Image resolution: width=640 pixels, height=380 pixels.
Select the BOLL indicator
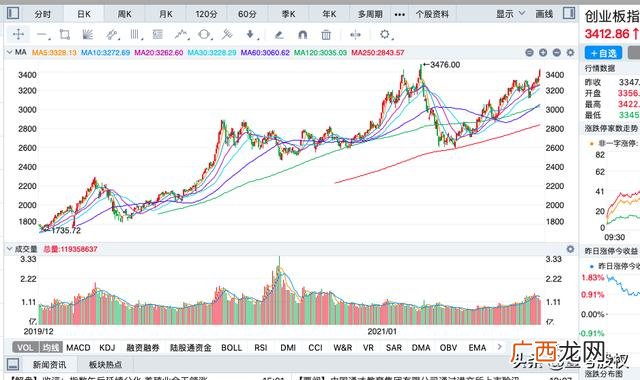pyautogui.click(x=231, y=347)
